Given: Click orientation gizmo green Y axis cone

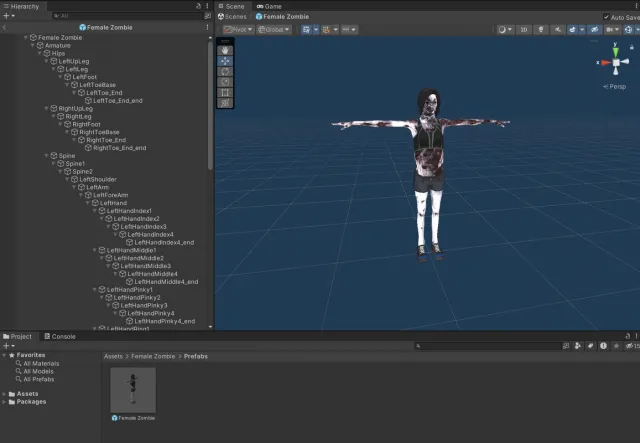Looking at the screenshot, I should [615, 51].
